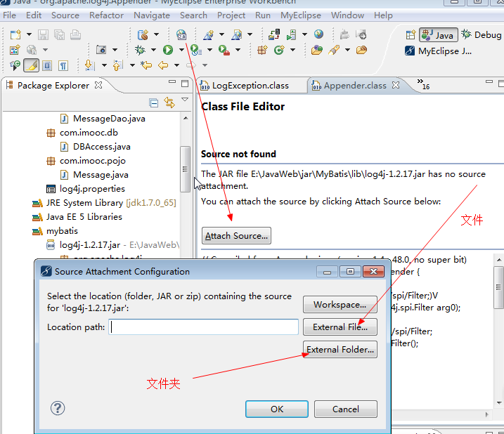This screenshot has height=434, width=504.
Task: Click the Save disk icon
Action: pos(43,34)
